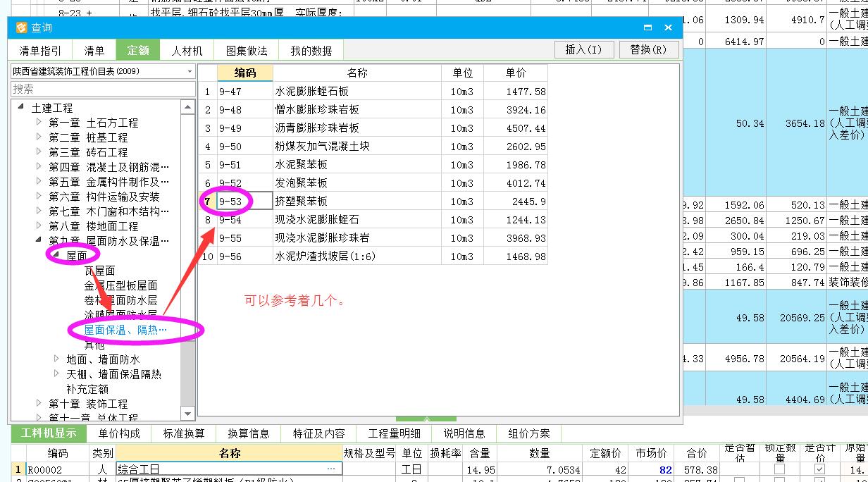Open the 我的数据 tab
868x482 pixels.
[311, 51]
